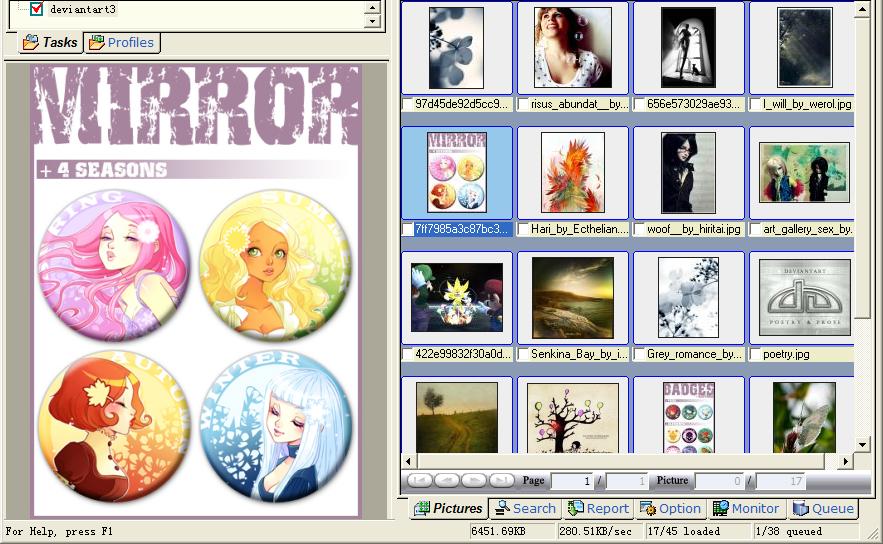Check the Grey_romance image checkbox
883x544 pixels.
tap(640, 354)
